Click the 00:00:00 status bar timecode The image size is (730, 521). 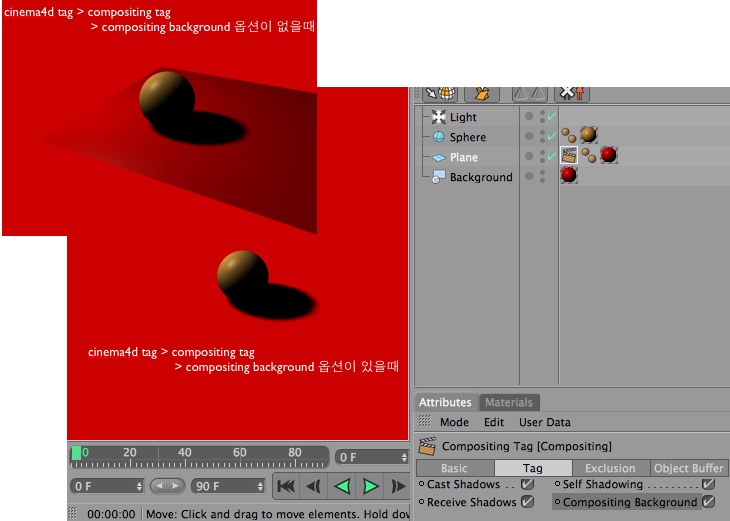pyautogui.click(x=111, y=514)
